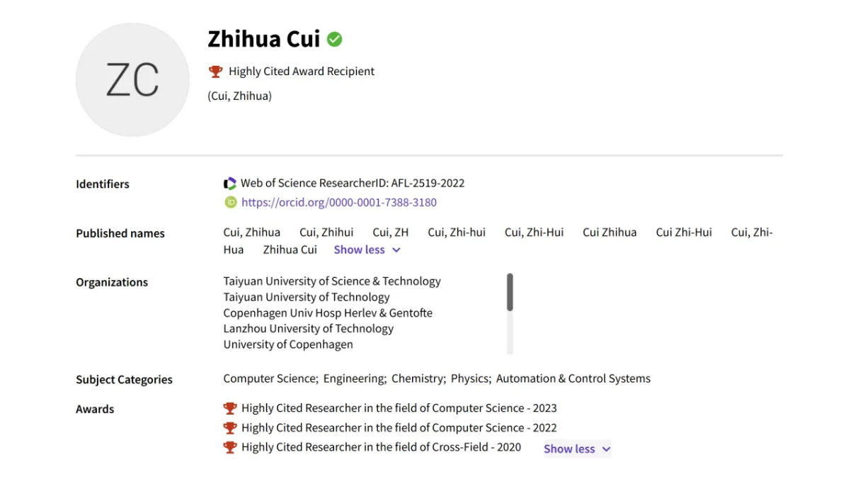Click the trophy icon beside Highly Cited Award Recipient
Screen dimensions: 868x489
click(216, 72)
